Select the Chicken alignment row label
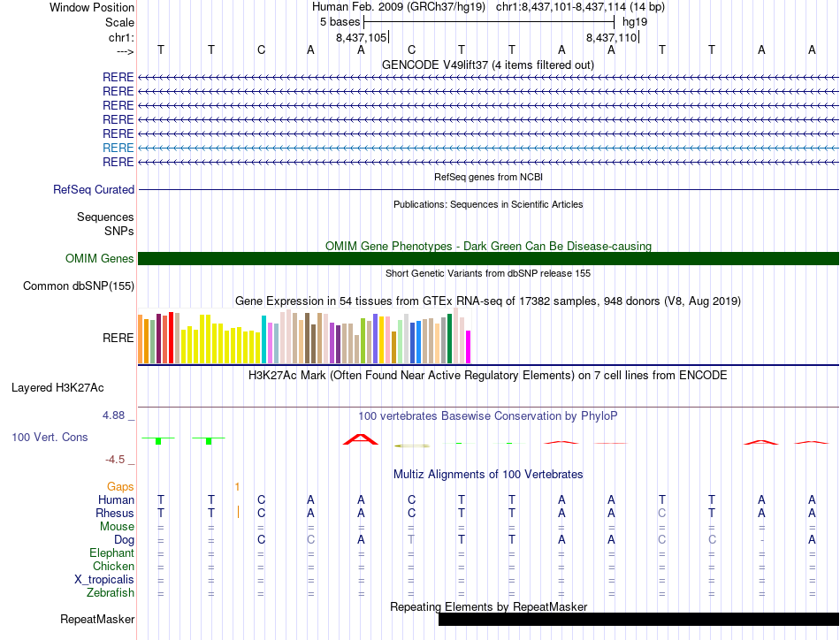The image size is (840, 640). coord(113,566)
